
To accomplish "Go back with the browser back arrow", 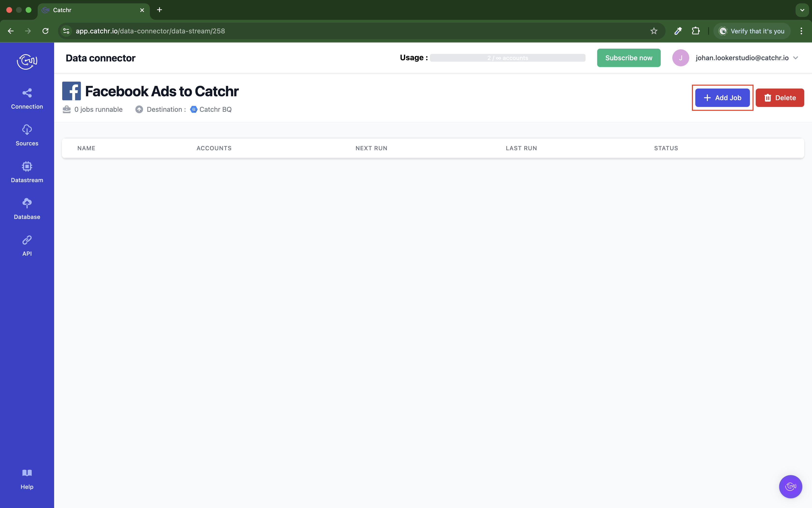I will (11, 31).
